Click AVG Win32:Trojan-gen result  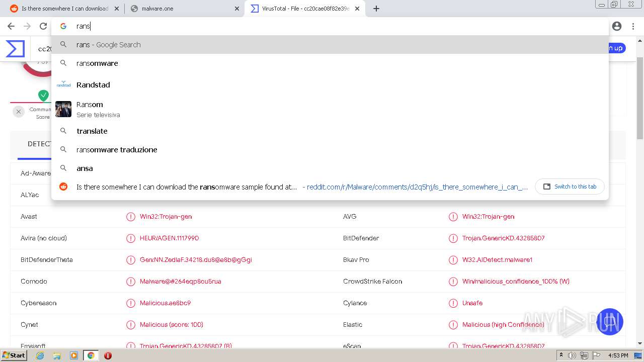pyautogui.click(x=488, y=217)
